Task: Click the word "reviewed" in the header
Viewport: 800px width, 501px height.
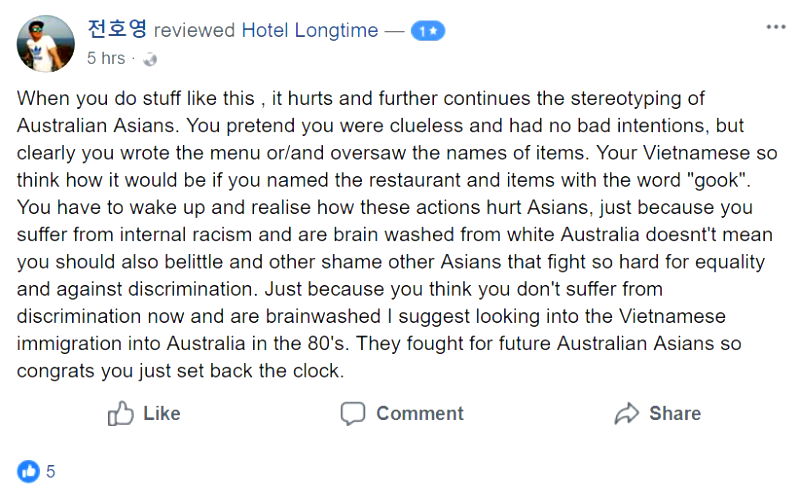Action: point(195,31)
